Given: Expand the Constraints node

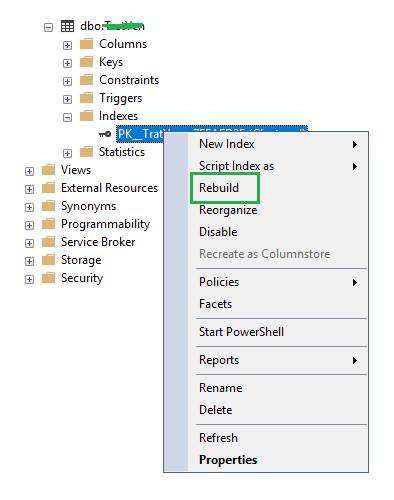Looking at the screenshot, I should pos(67,81).
